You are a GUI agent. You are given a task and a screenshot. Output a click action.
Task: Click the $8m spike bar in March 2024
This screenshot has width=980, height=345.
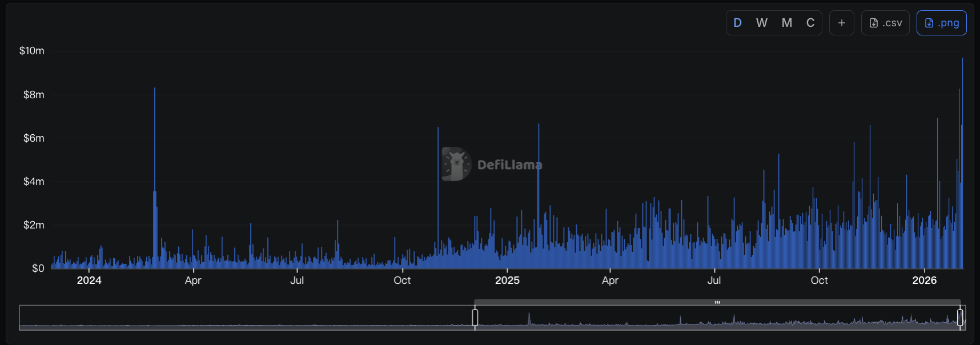click(x=154, y=143)
